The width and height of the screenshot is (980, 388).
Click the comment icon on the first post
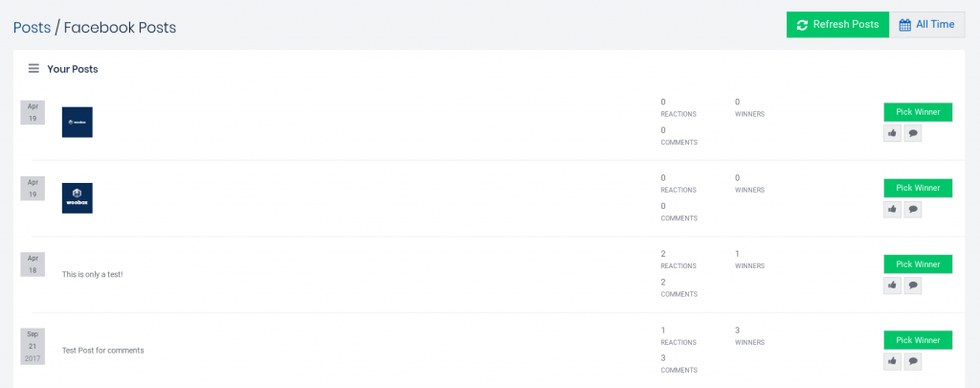pyautogui.click(x=913, y=133)
